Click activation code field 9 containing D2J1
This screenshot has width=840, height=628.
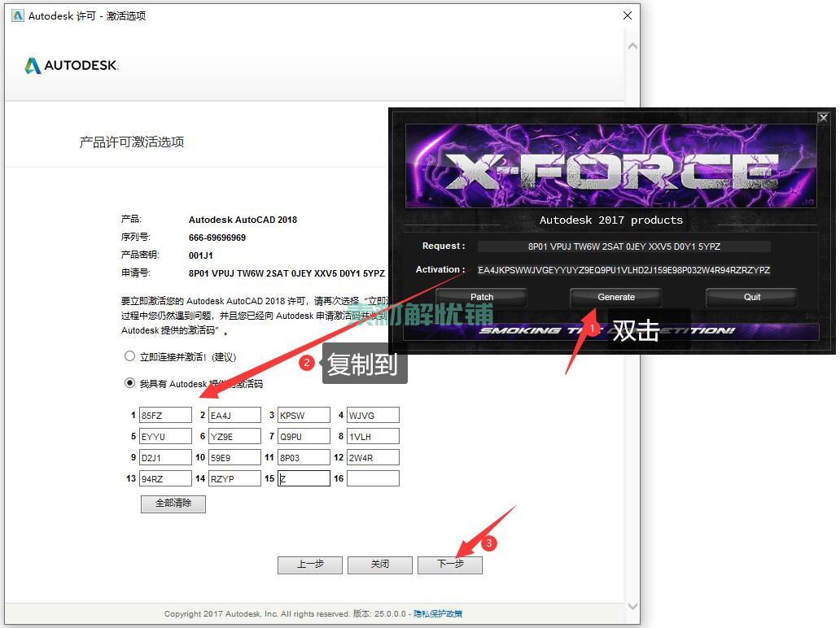point(165,457)
